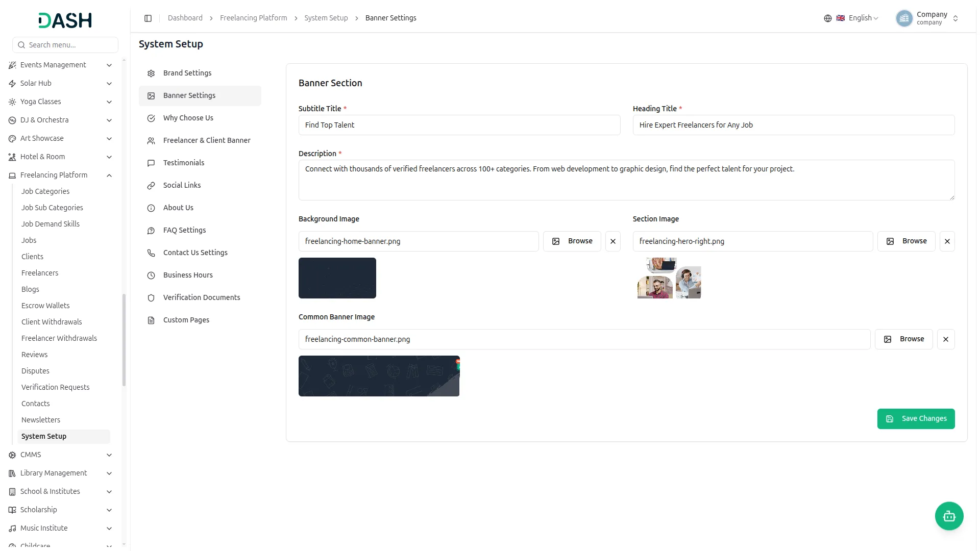
Task: Click the Testimonials speech bubble icon
Action: (151, 163)
